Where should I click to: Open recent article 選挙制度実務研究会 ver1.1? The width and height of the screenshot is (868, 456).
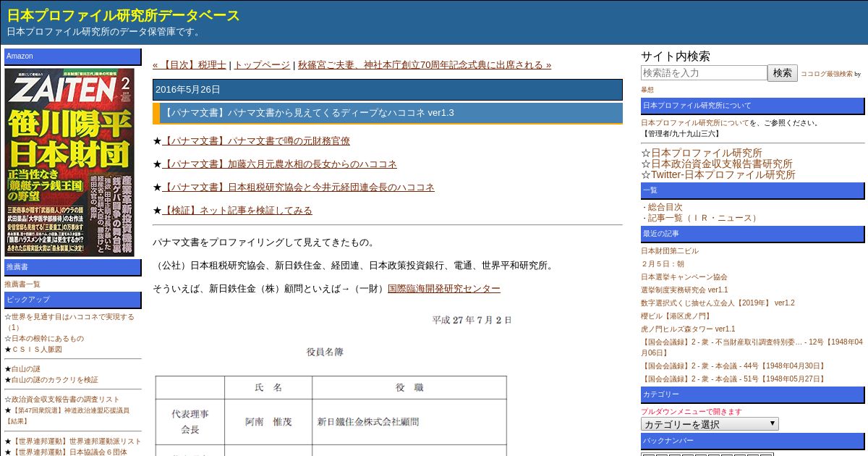684,290
